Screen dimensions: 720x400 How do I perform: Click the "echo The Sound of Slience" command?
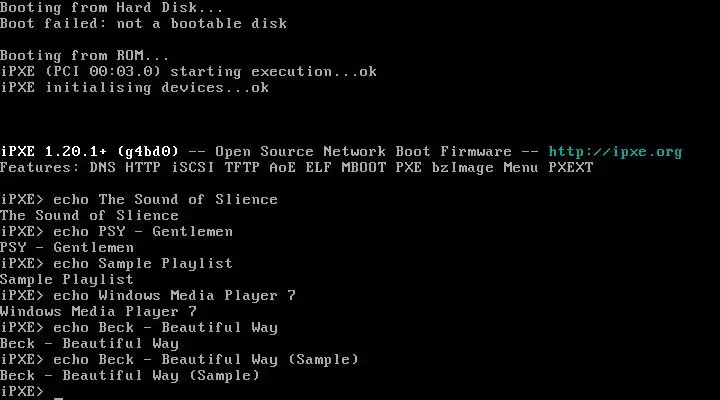[x=165, y=199]
